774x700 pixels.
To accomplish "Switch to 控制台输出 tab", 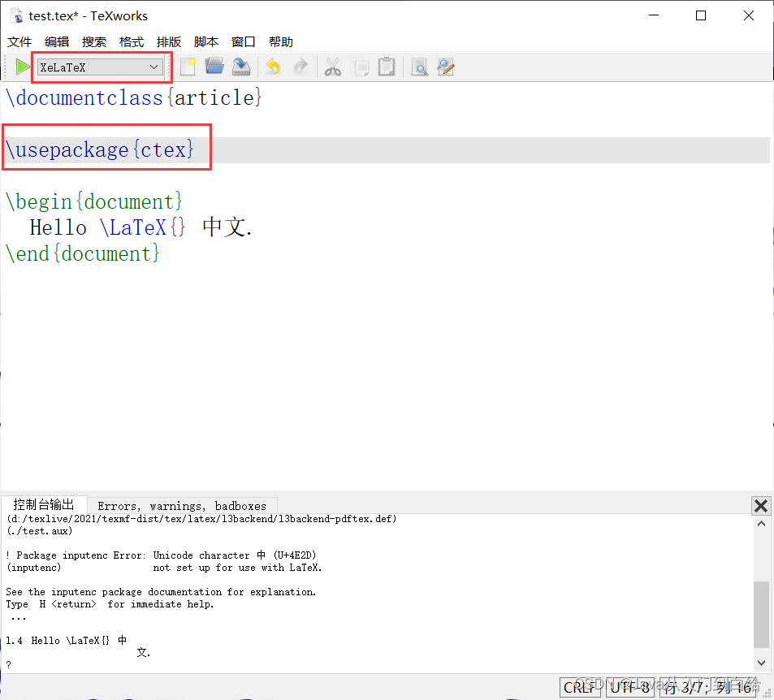I will [44, 504].
